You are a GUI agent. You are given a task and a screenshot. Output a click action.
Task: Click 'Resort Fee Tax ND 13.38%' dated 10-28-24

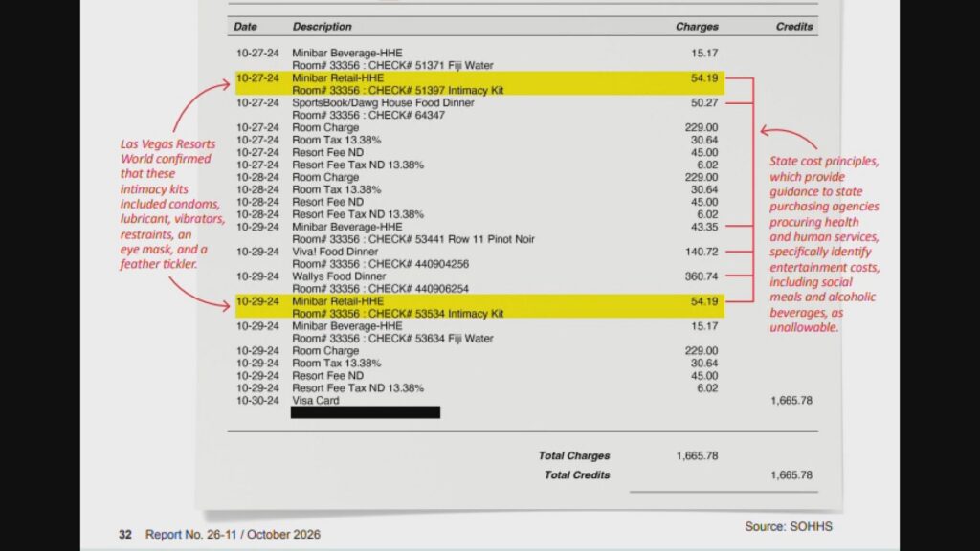pyautogui.click(x=358, y=214)
